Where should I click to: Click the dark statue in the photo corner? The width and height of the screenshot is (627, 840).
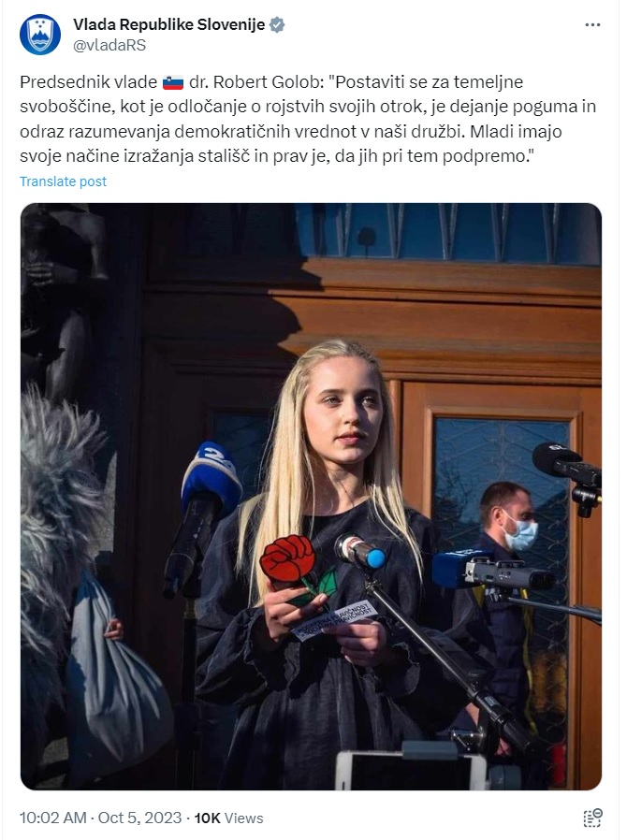[x=59, y=300]
